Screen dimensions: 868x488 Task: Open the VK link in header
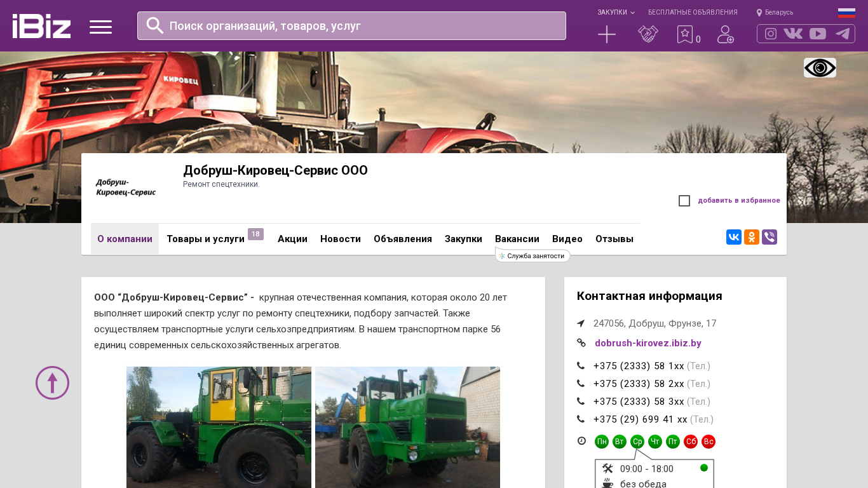pyautogui.click(x=793, y=34)
